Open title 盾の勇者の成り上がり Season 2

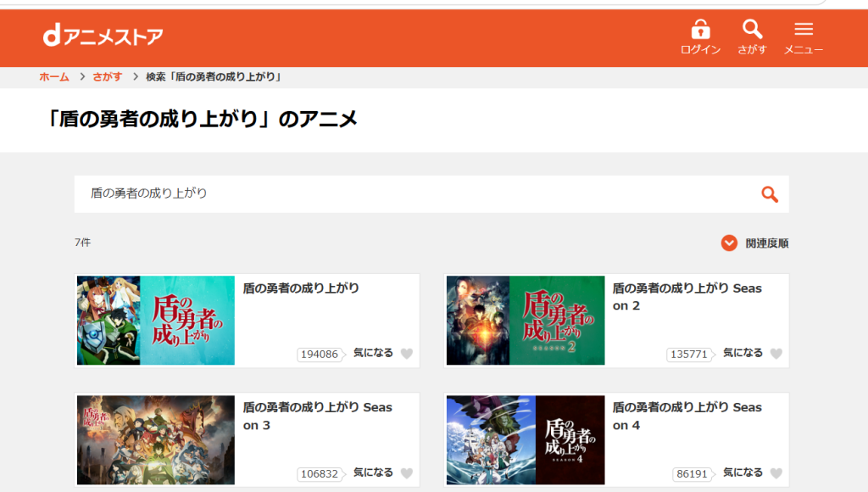point(687,297)
